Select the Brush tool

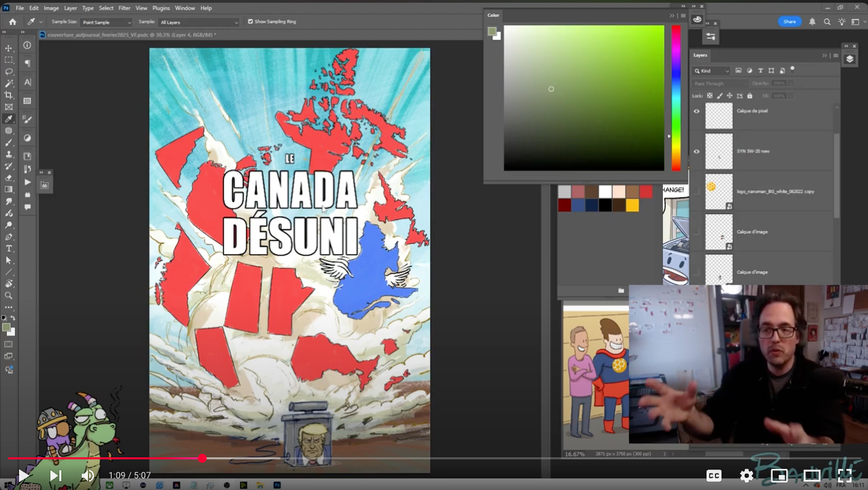pyautogui.click(x=9, y=142)
